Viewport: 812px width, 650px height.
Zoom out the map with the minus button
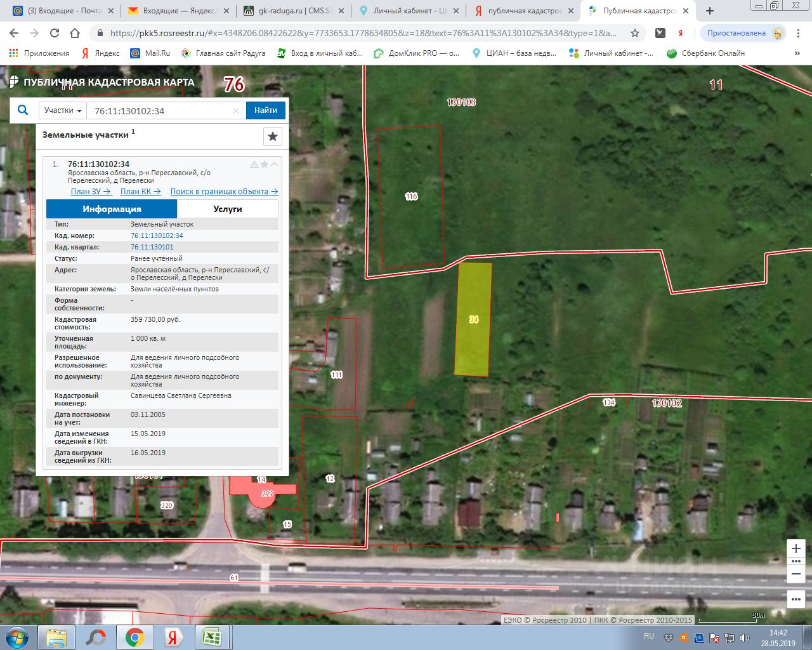pyautogui.click(x=796, y=574)
